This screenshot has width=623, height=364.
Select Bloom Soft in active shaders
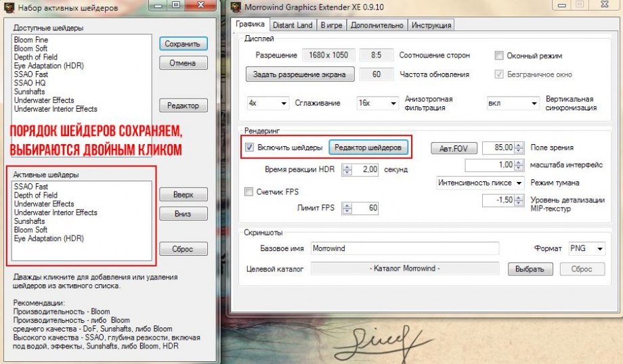click(30, 230)
